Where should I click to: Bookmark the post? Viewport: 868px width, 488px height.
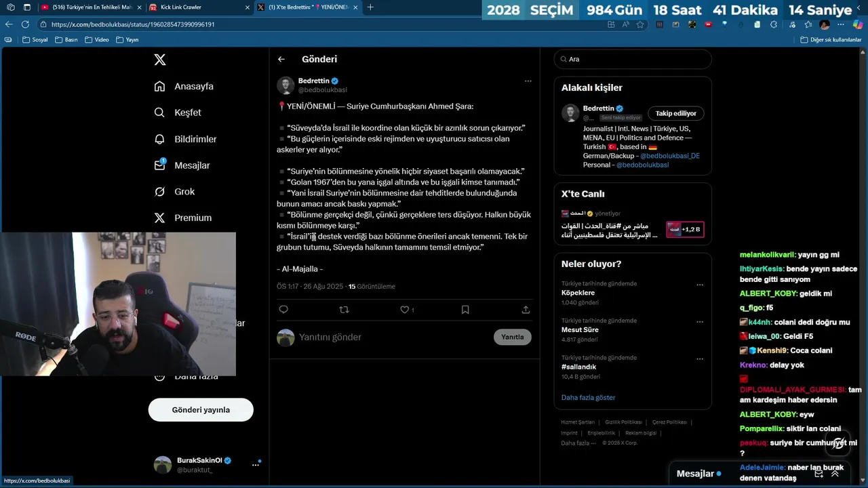(x=465, y=310)
